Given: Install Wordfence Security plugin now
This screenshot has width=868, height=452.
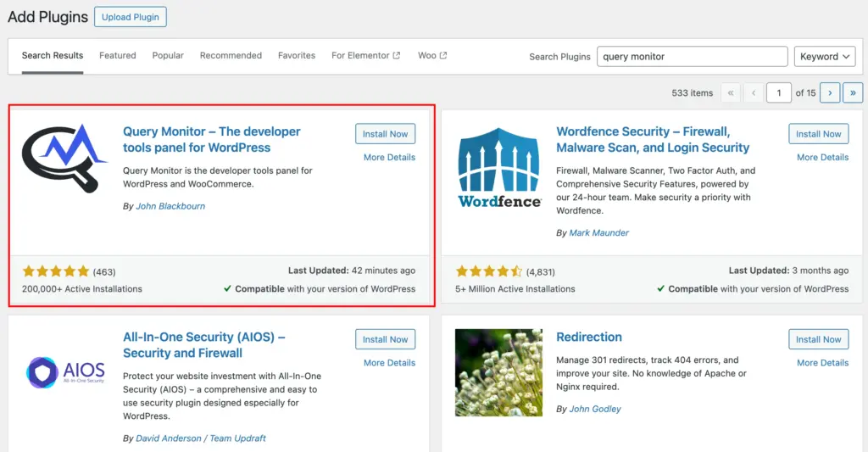Looking at the screenshot, I should pos(818,134).
